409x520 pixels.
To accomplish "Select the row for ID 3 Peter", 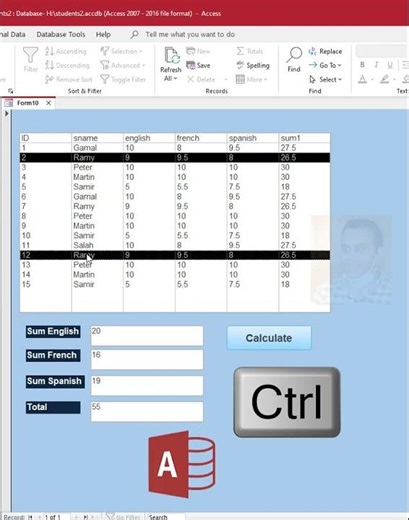I will click(175, 167).
